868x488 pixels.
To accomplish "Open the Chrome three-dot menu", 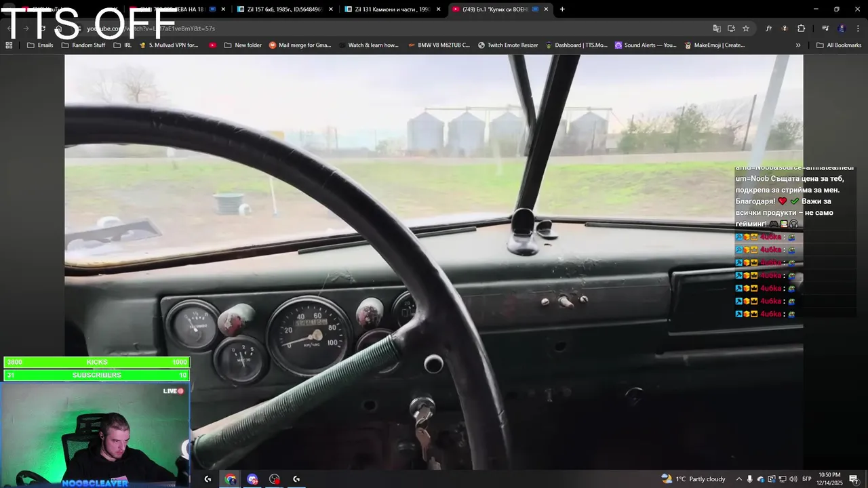I will tap(858, 28).
